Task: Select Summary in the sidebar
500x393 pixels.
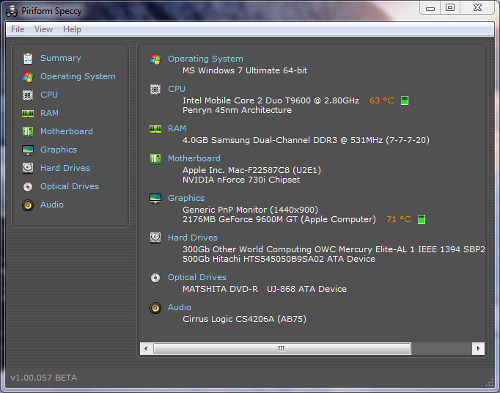Action: tap(61, 58)
